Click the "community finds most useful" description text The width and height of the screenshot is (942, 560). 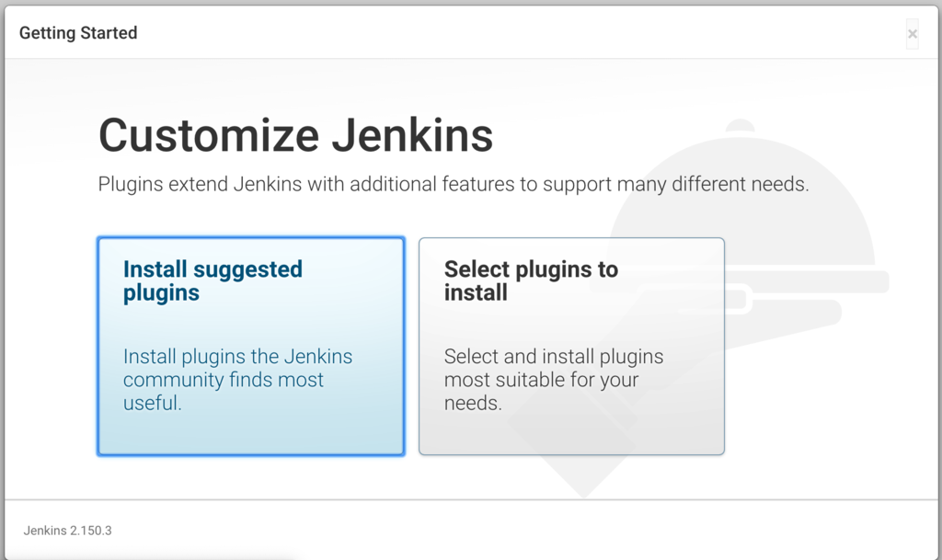[224, 392]
